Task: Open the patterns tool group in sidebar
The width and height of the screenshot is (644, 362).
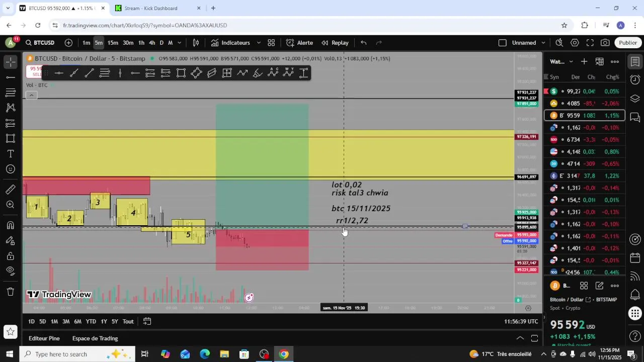Action: pos(11,108)
